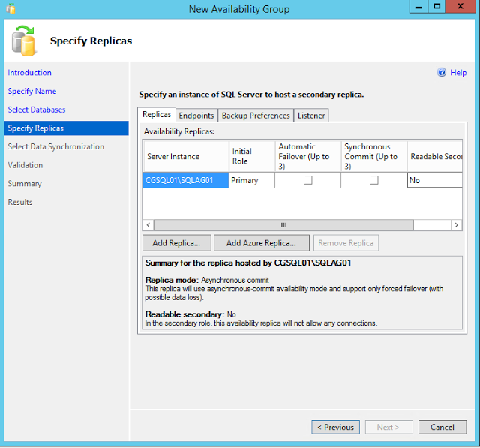This screenshot has height=448, width=480.
Task: Open the Help link
Action: point(458,73)
